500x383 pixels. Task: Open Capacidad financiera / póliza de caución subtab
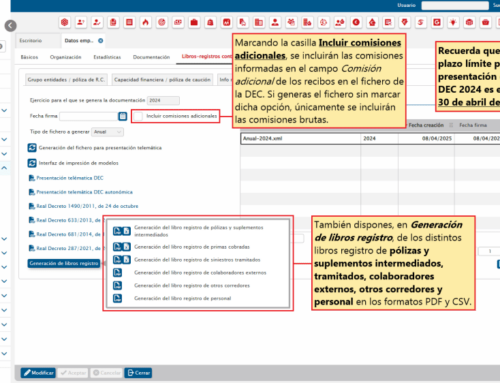coord(162,80)
